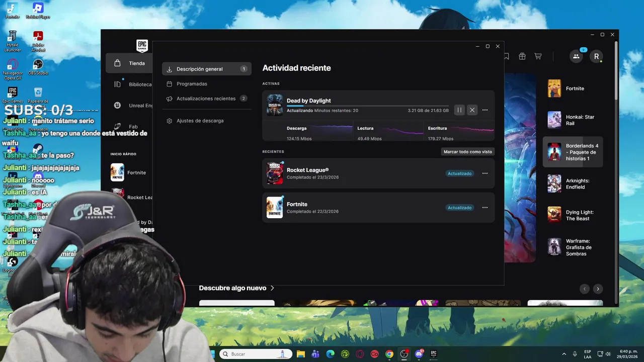The height and width of the screenshot is (362, 644).
Task: Click the Dead by Daylight download progress bar
Action: [367, 106]
